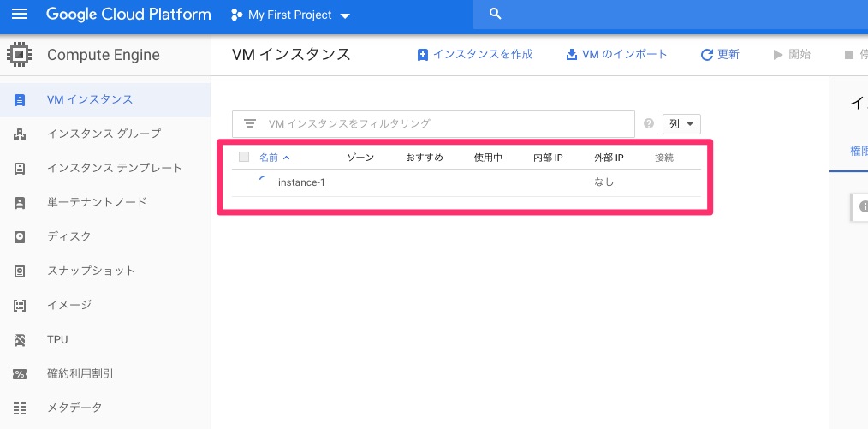
Task: Open the hamburger navigation menu
Action: 20,15
